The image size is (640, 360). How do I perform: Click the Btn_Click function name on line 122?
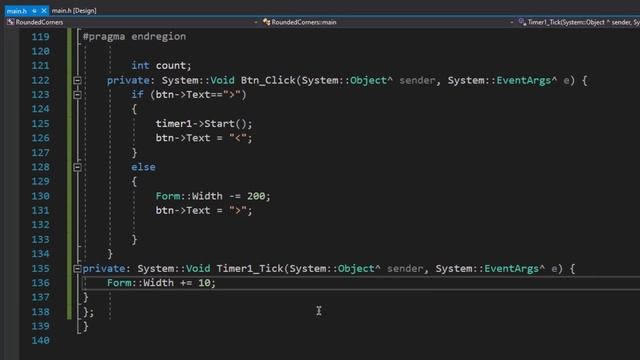click(268, 80)
